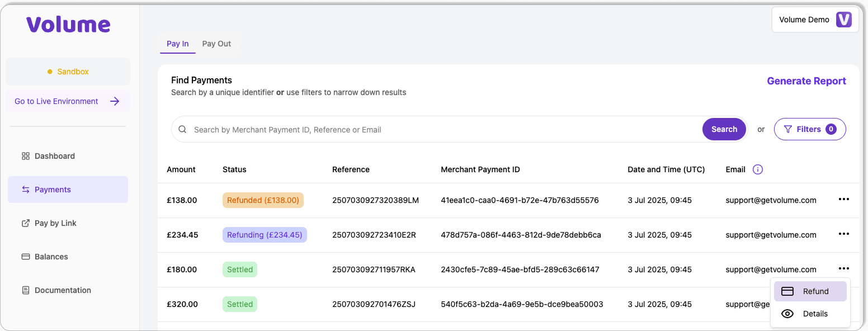Open actions menu for £138.00 payment

click(844, 200)
